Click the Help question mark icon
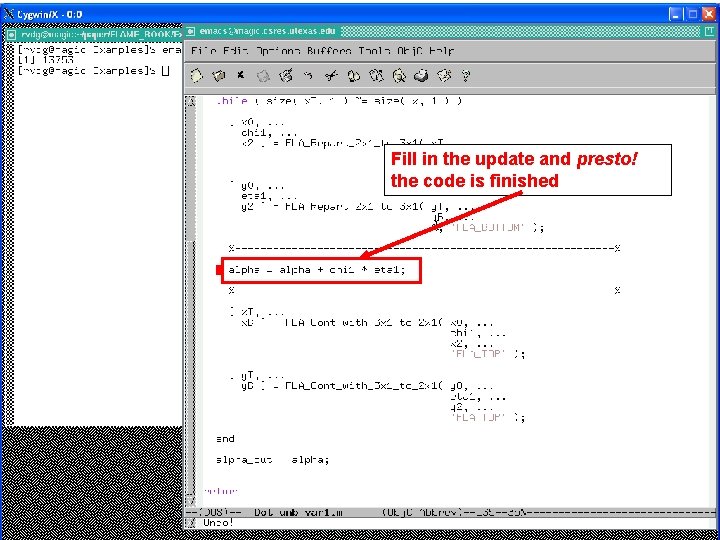The width and height of the screenshot is (720, 540). (466, 76)
